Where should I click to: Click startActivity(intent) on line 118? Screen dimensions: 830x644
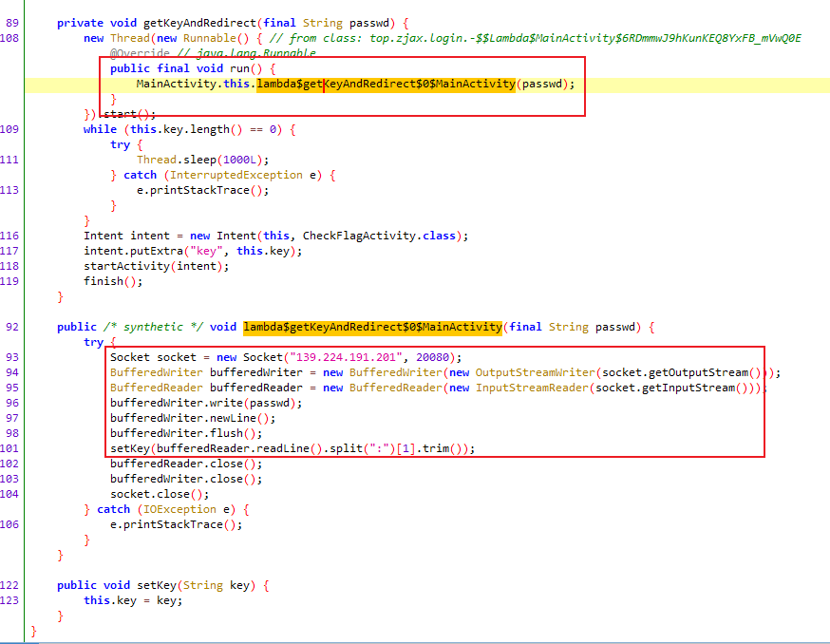[153, 266]
